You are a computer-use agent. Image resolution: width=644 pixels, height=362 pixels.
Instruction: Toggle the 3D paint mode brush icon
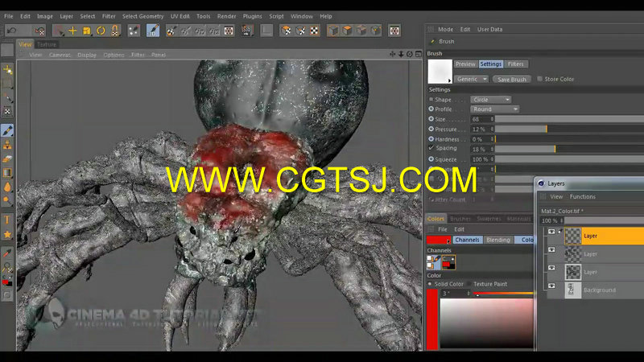coord(153,31)
